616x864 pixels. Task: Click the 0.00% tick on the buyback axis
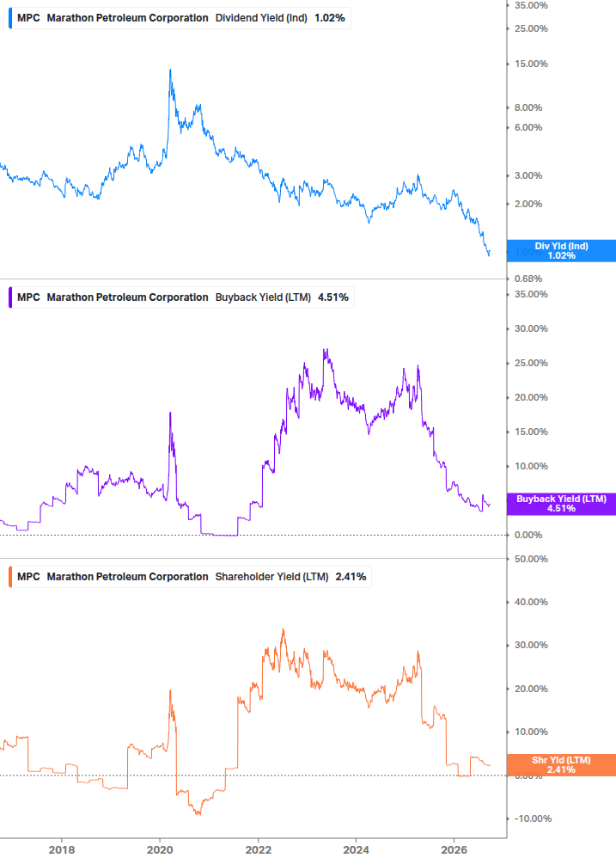click(528, 535)
